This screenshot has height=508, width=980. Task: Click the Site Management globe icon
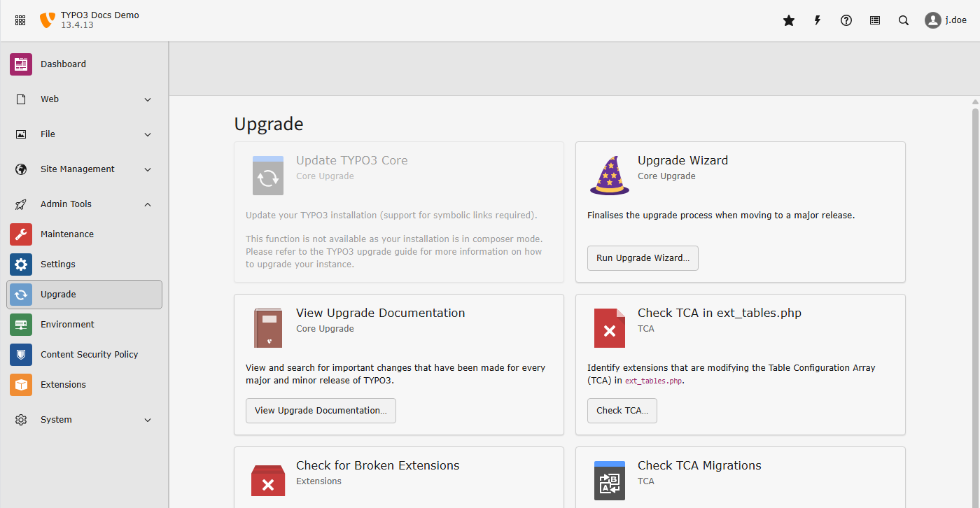tap(21, 169)
